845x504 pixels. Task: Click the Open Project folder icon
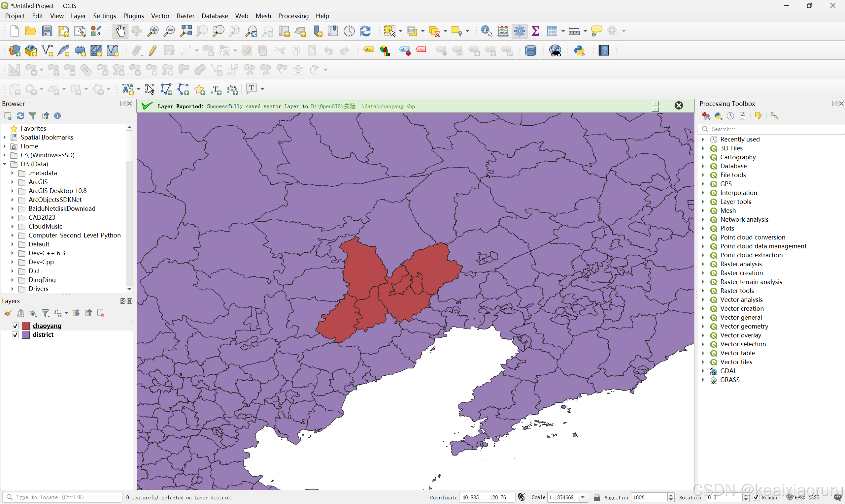[31, 31]
